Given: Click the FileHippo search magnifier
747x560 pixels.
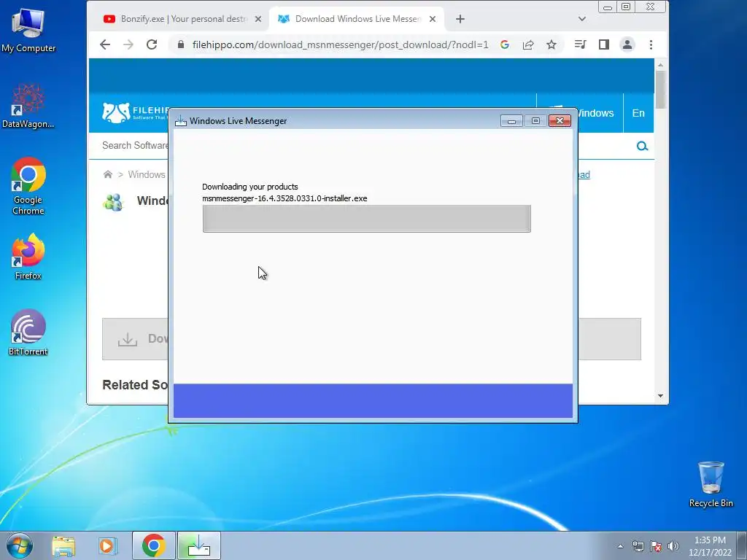Looking at the screenshot, I should point(642,146).
